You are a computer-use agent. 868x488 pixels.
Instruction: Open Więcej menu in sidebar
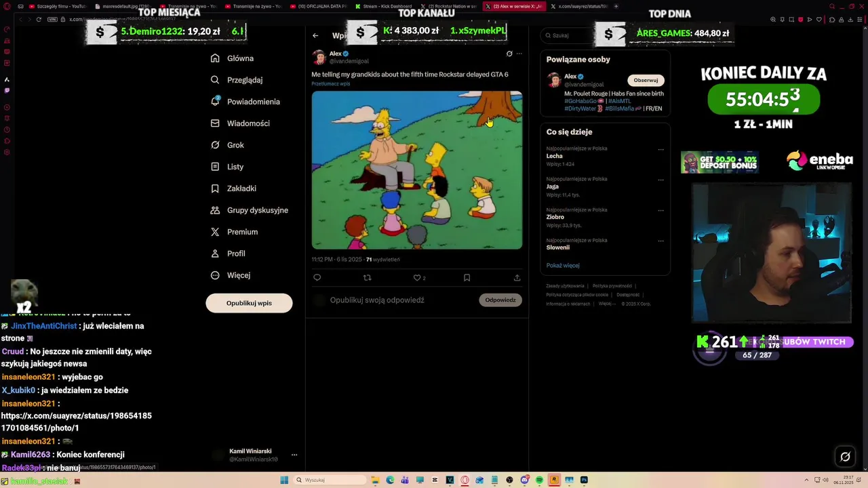tap(231, 275)
